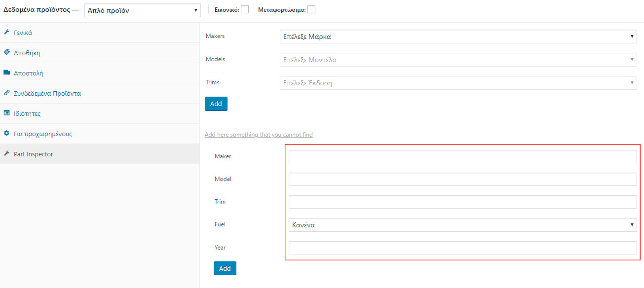Tick the Μεταφορτώσιμο checkbox
This screenshot has width=644, height=288.
(x=311, y=10)
